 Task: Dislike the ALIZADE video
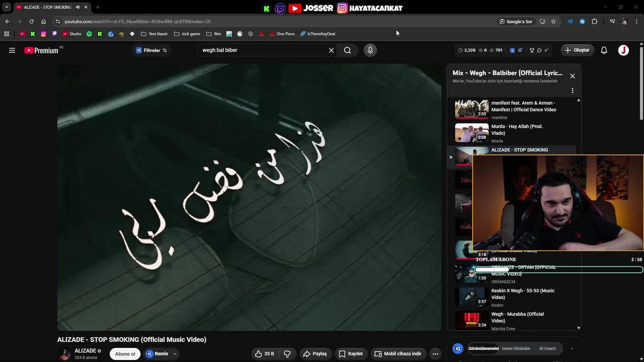pyautogui.click(x=287, y=354)
